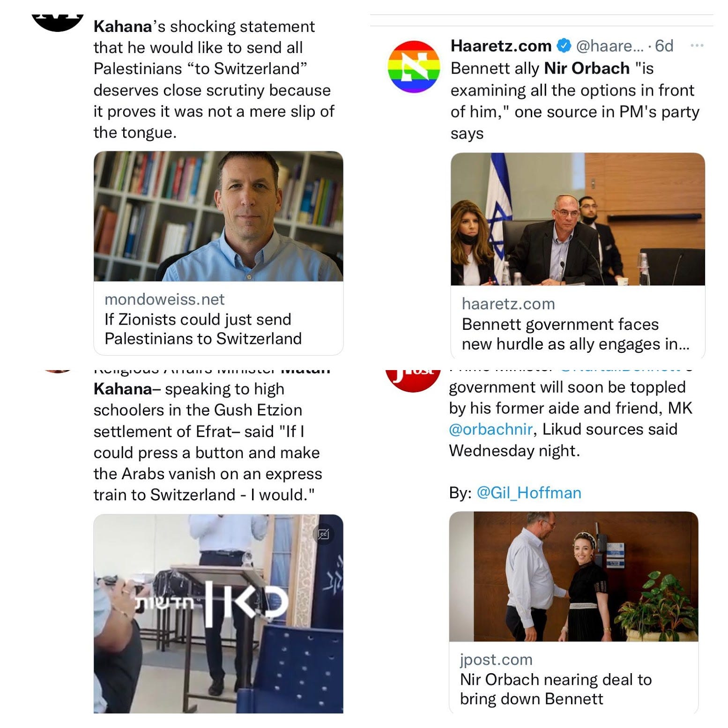
Task: Open the @Gil_Hoffman profile link
Action: coord(529,493)
